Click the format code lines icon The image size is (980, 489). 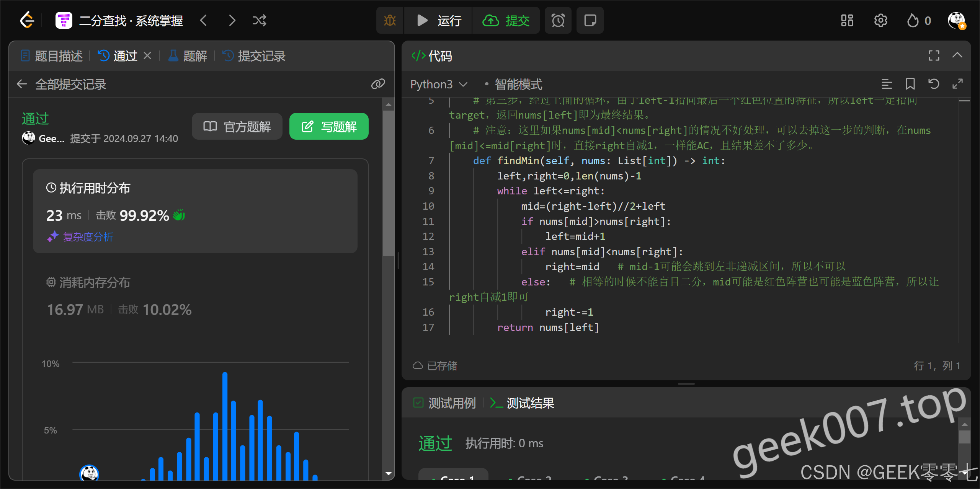887,84
